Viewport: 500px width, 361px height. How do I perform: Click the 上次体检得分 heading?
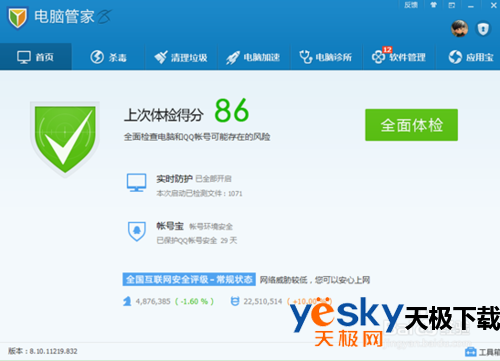tap(164, 115)
